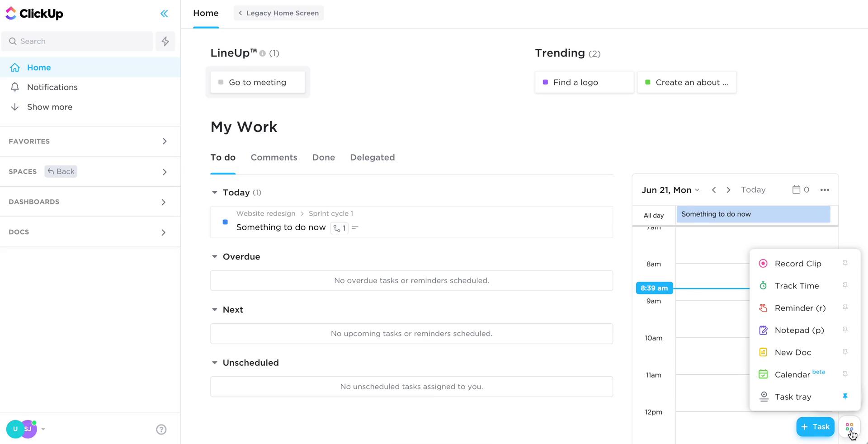Click the LineUp info icon

[262, 53]
